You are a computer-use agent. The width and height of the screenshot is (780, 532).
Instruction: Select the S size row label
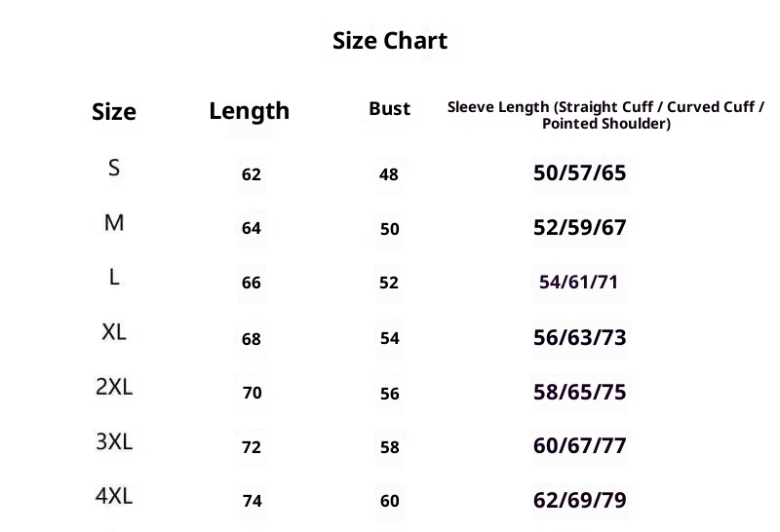coord(114,168)
